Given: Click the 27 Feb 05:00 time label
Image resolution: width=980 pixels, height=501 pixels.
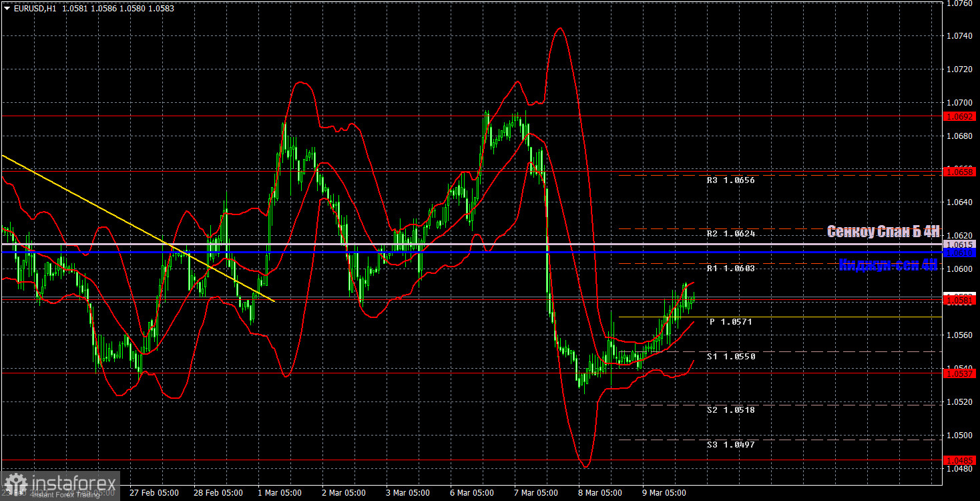Looking at the screenshot, I should pyautogui.click(x=154, y=493).
